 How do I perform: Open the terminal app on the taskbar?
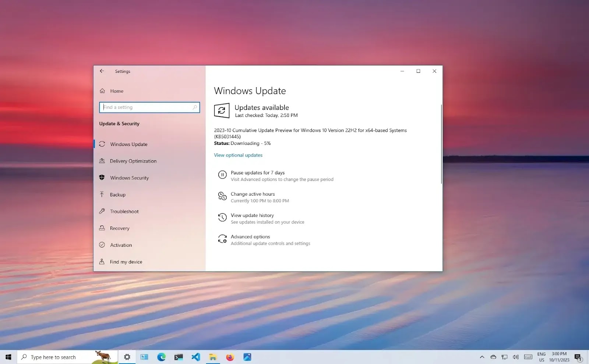[179, 357]
